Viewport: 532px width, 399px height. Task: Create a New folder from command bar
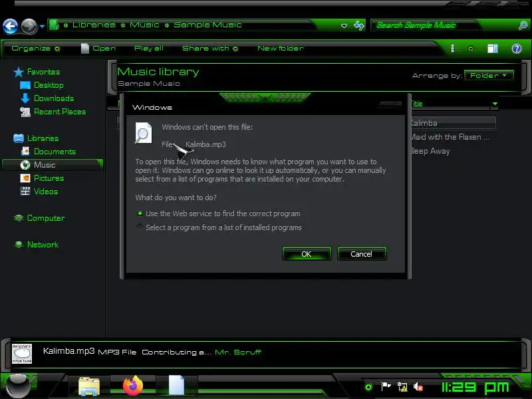280,49
